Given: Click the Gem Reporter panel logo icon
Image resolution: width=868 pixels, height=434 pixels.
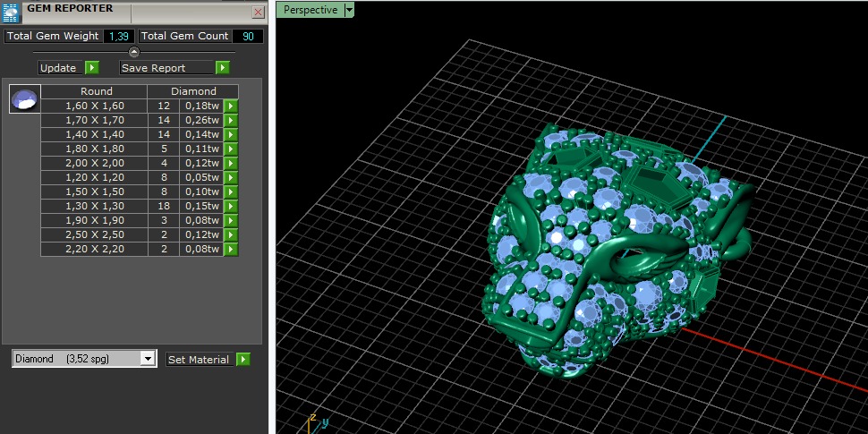Looking at the screenshot, I should tap(11, 13).
